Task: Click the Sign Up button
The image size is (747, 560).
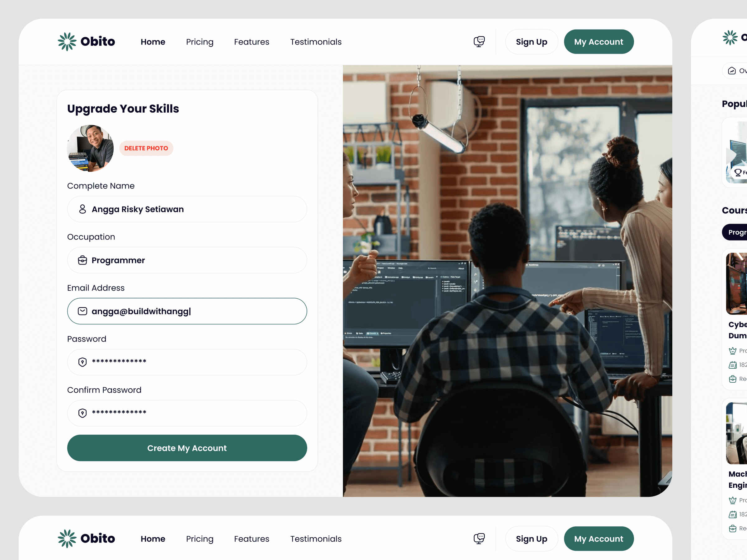Action: [x=532, y=42]
